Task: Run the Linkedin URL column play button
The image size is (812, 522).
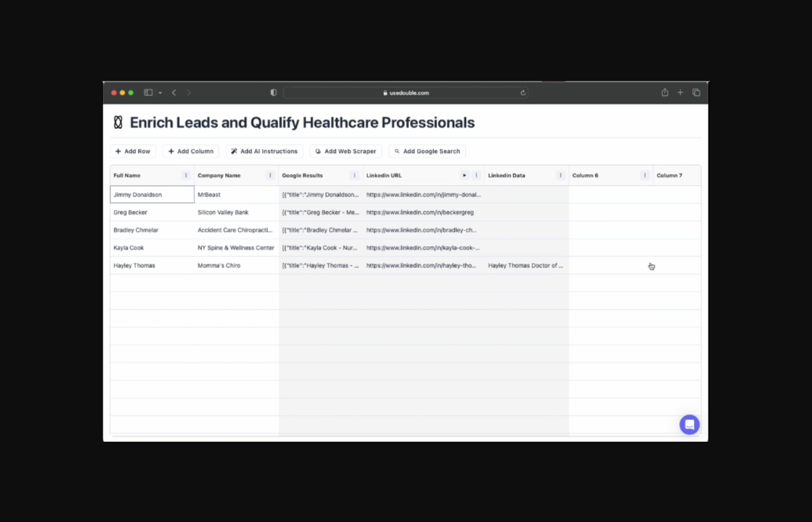Action: click(464, 176)
